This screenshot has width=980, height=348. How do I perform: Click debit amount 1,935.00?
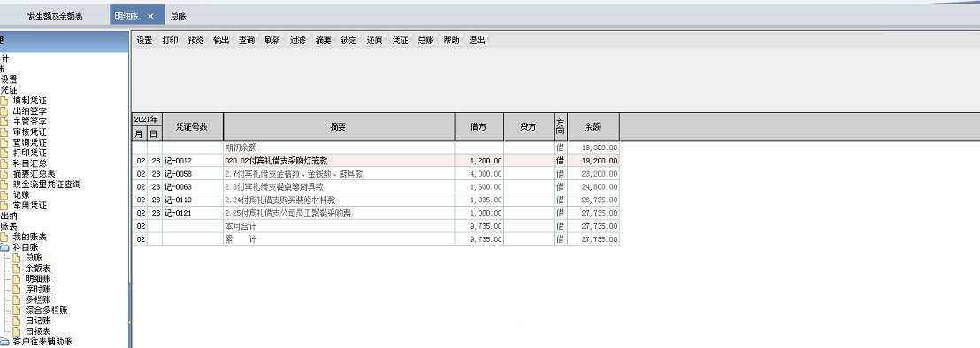[x=486, y=200]
